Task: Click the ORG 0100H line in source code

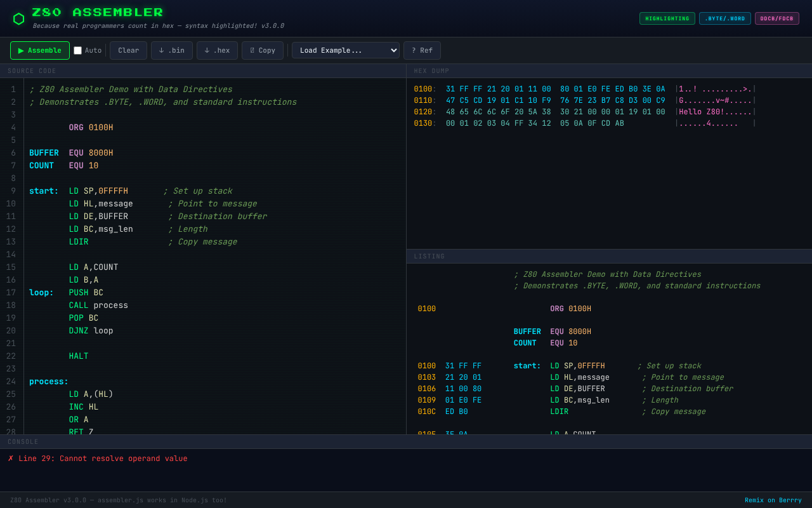Action: coord(91,128)
